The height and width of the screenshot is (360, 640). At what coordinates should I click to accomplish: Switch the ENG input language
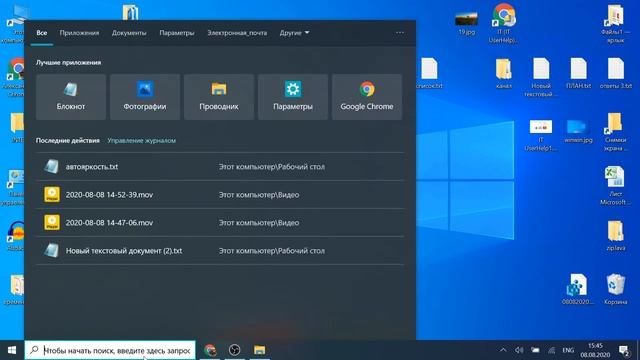click(568, 350)
